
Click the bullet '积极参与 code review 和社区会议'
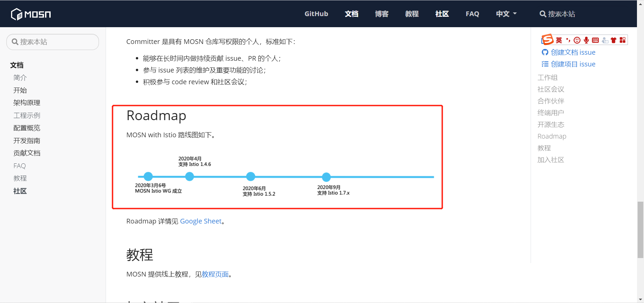[195, 82]
